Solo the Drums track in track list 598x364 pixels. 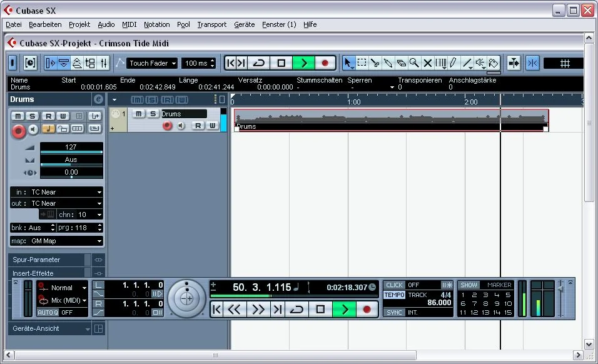(152, 114)
